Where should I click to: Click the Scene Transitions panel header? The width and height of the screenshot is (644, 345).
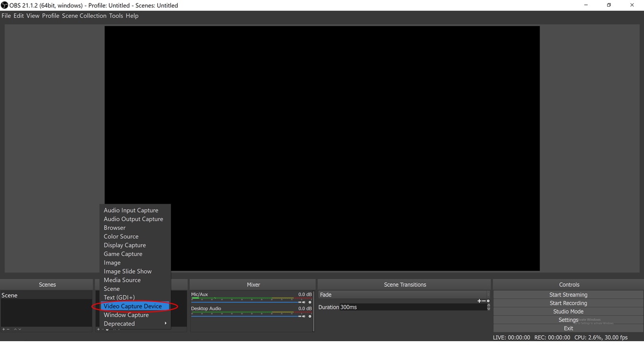point(404,285)
